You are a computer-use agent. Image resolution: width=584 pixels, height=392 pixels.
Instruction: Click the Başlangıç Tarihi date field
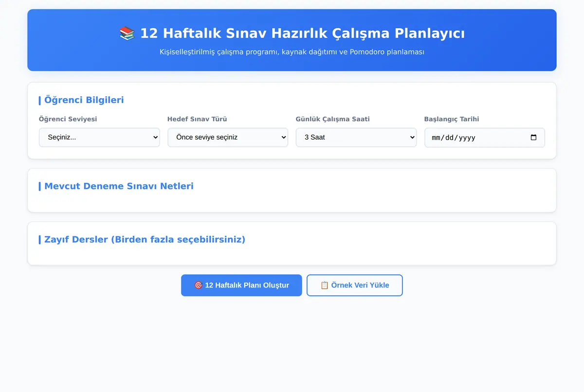485,138
